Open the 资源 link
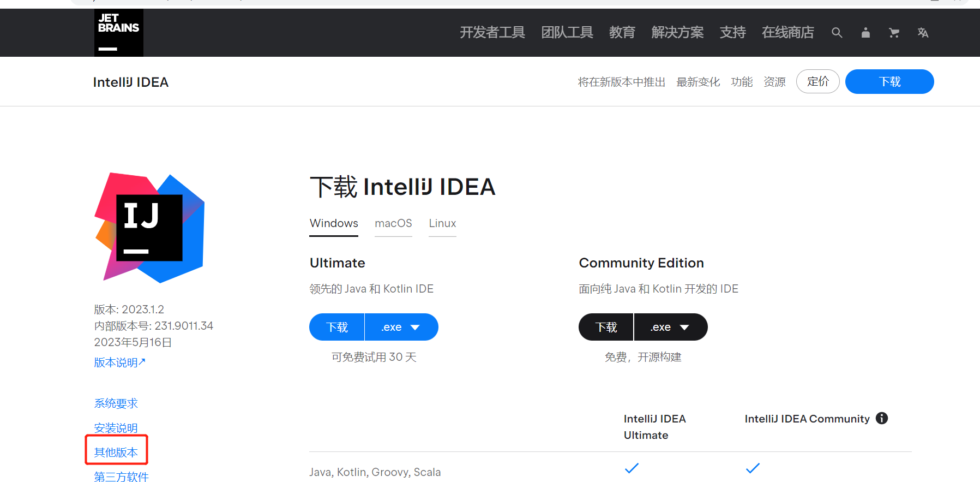 [774, 82]
